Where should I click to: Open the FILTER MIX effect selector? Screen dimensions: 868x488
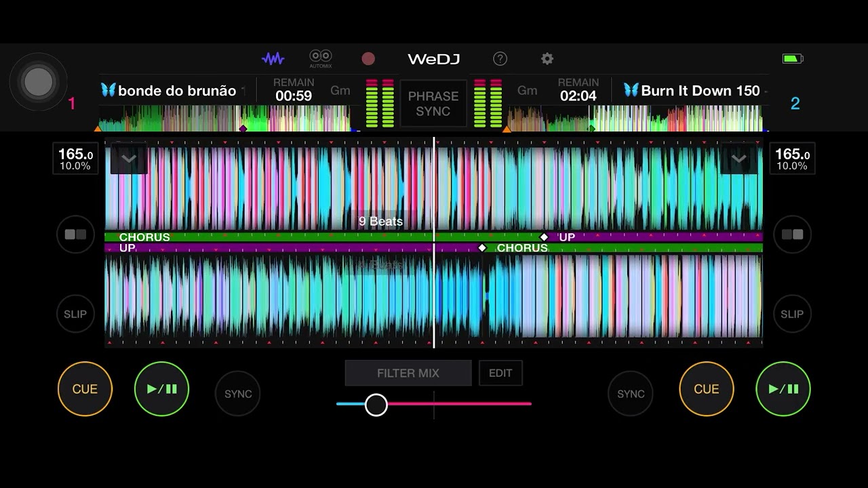[x=408, y=373]
